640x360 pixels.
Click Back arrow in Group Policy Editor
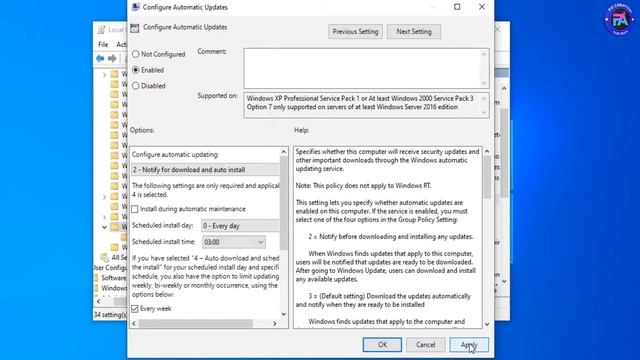[x=100, y=59]
